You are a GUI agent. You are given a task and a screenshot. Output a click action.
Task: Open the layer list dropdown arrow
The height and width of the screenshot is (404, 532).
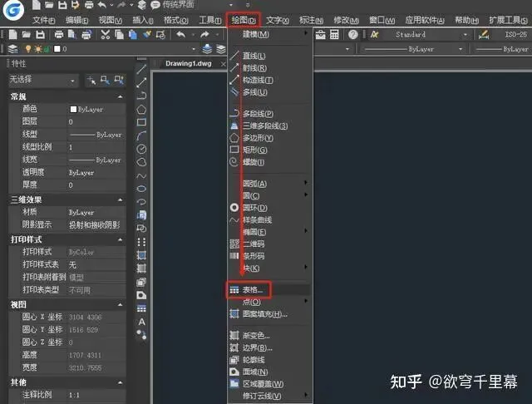tap(194, 50)
